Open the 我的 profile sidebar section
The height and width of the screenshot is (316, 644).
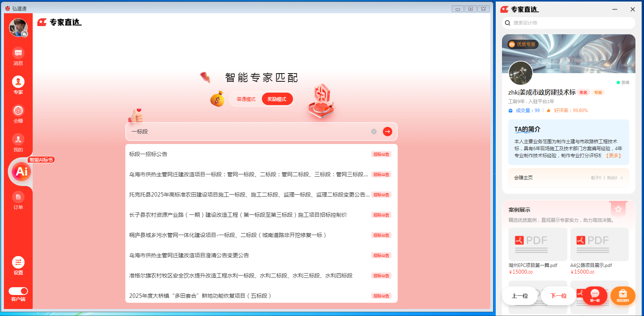18,143
